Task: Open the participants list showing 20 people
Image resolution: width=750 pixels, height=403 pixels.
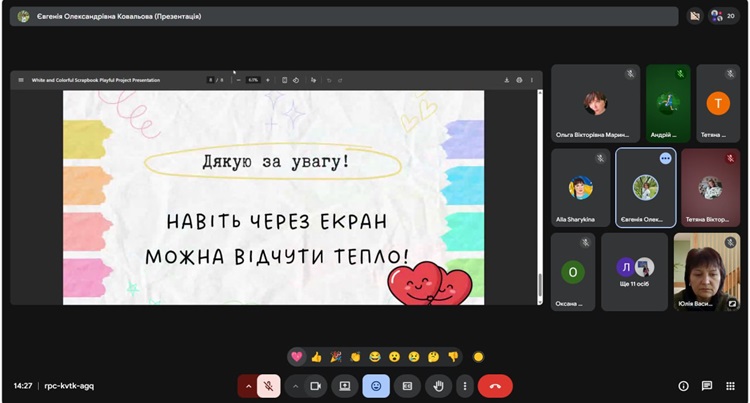Action: [722, 16]
